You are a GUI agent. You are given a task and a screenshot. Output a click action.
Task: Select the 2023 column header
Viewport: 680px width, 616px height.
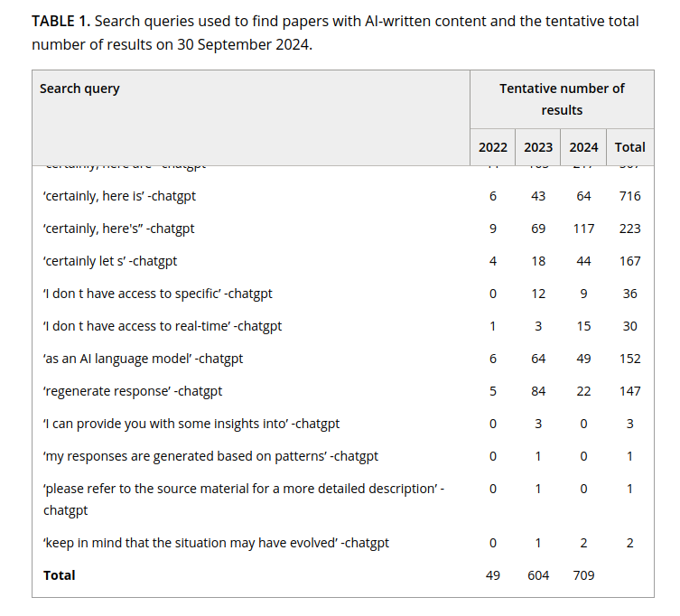[x=538, y=147]
